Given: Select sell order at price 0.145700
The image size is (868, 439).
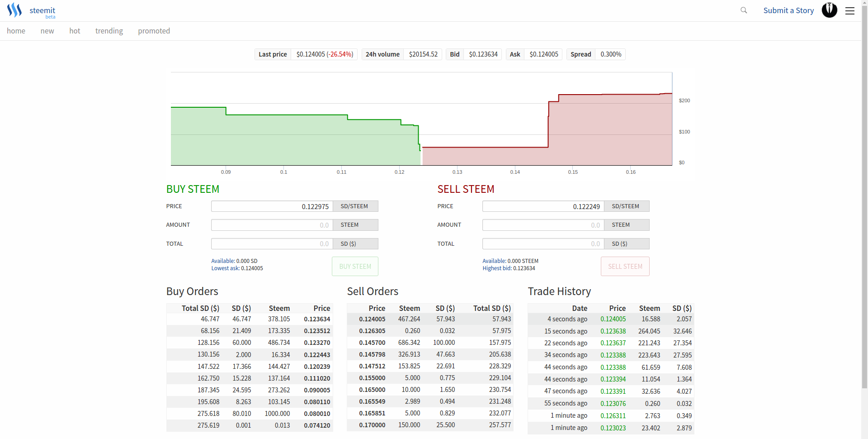Looking at the screenshot, I should click(430, 343).
